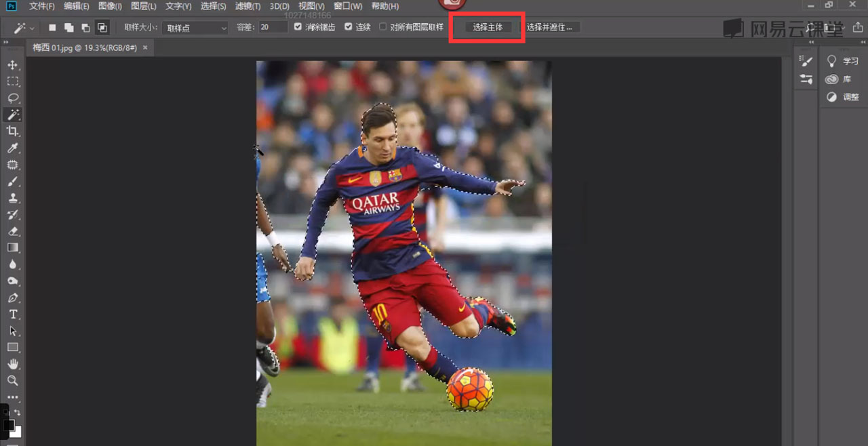Choose New Selection mode
The height and width of the screenshot is (446, 868).
(x=52, y=28)
